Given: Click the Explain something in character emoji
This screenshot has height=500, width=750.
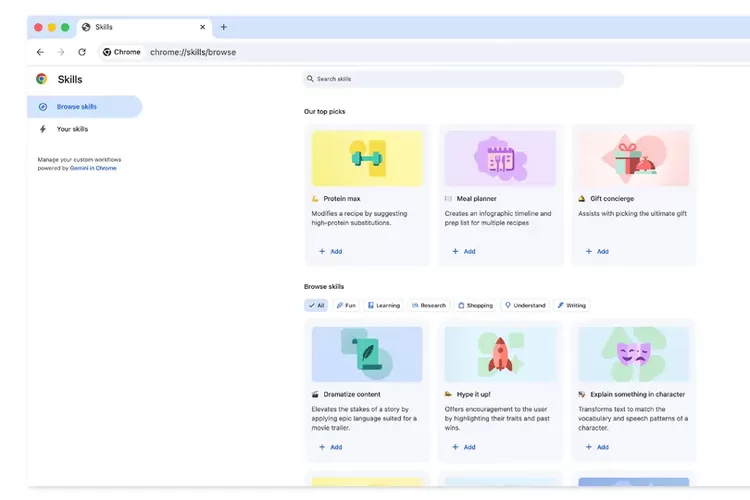Looking at the screenshot, I should [x=582, y=394].
